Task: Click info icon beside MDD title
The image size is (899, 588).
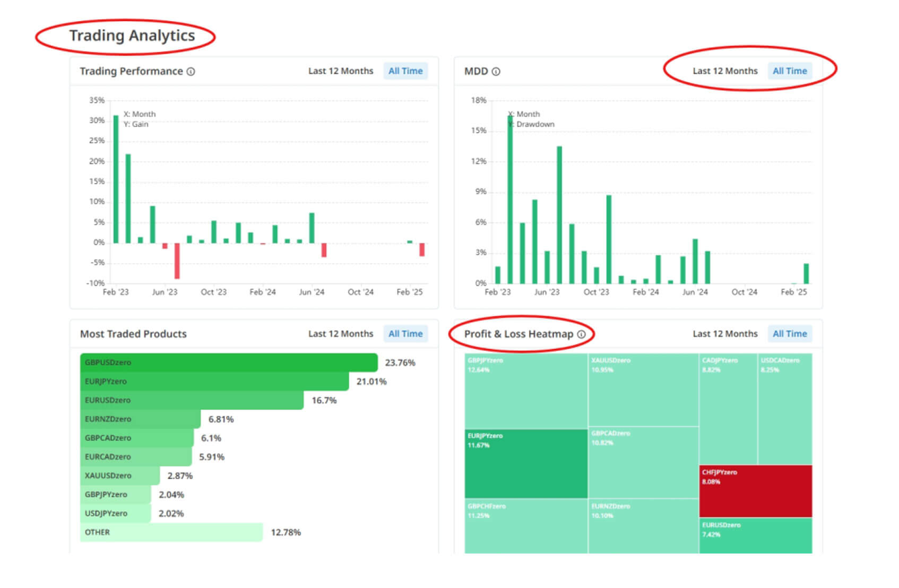Action: pos(496,72)
